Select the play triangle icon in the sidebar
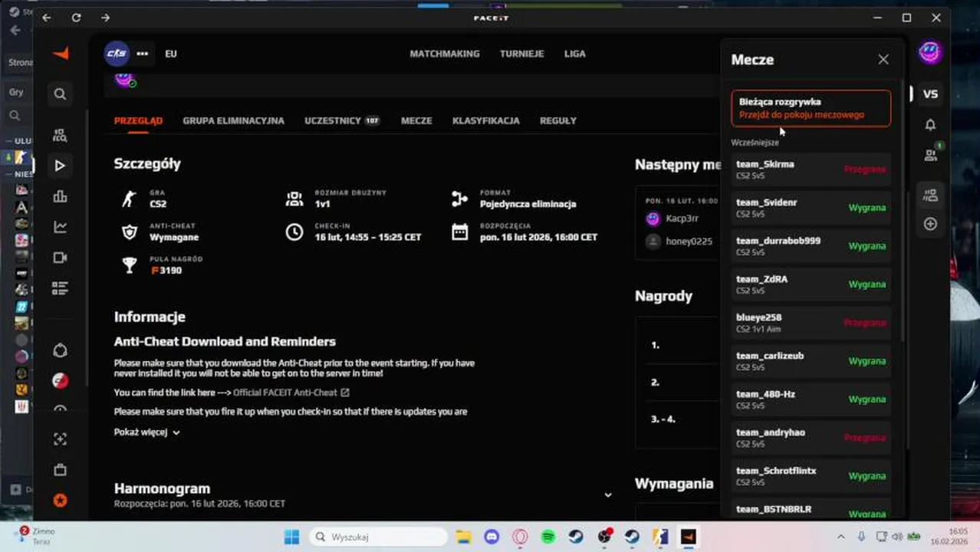The image size is (980, 552). [60, 166]
